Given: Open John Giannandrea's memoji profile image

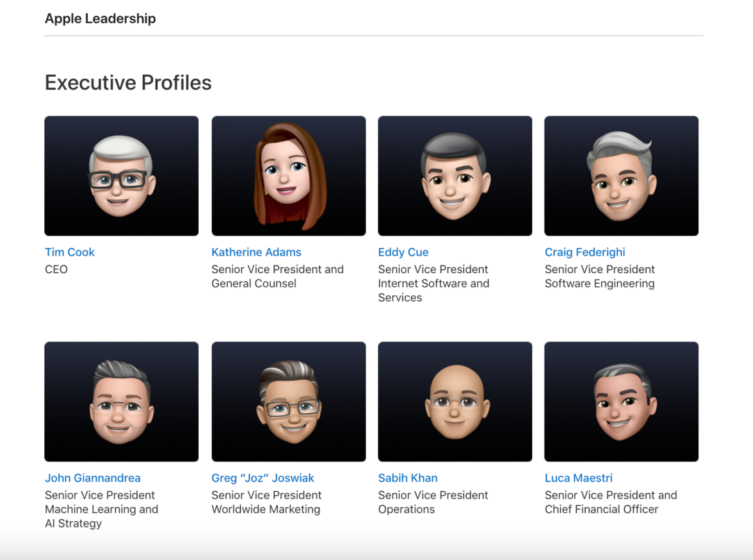Looking at the screenshot, I should (121, 402).
